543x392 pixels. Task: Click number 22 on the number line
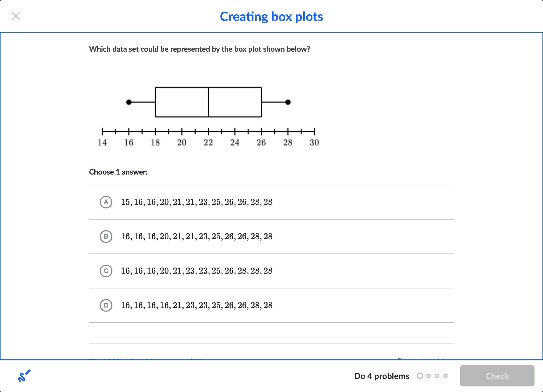click(208, 142)
